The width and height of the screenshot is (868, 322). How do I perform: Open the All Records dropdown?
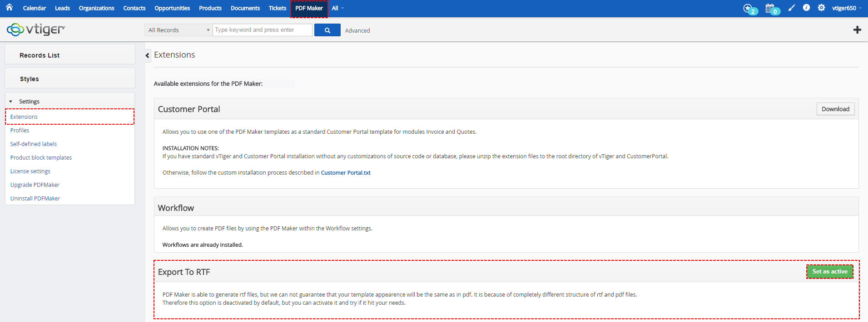coord(179,30)
